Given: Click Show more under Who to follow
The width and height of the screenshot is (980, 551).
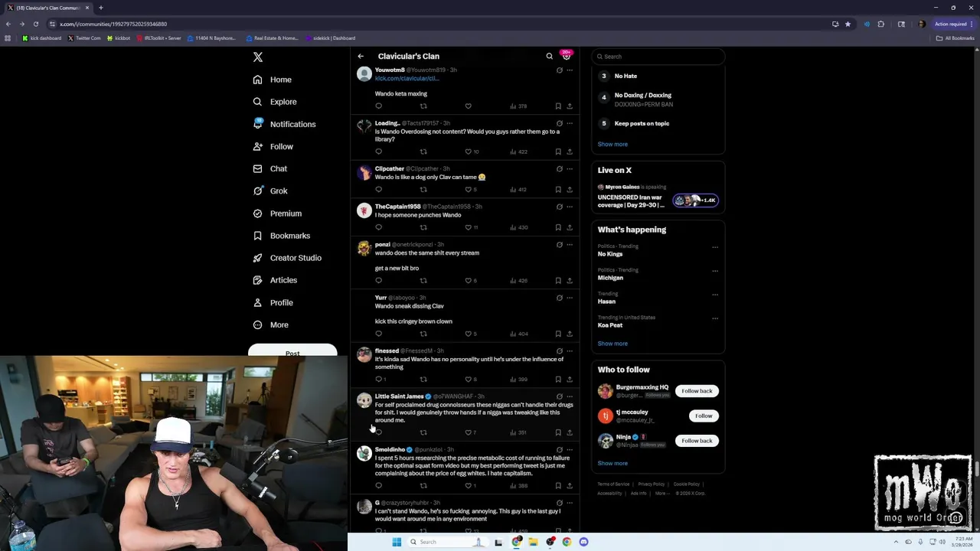Looking at the screenshot, I should pos(612,463).
